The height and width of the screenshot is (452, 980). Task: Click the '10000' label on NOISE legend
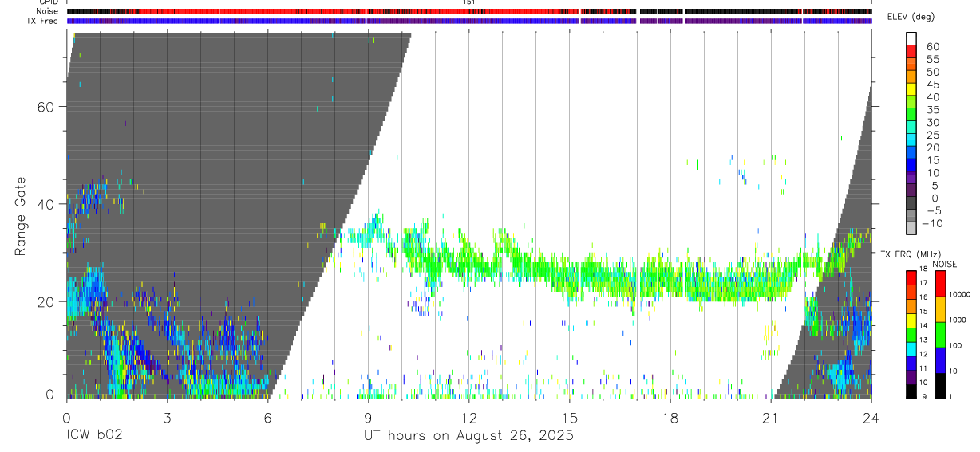(959, 294)
